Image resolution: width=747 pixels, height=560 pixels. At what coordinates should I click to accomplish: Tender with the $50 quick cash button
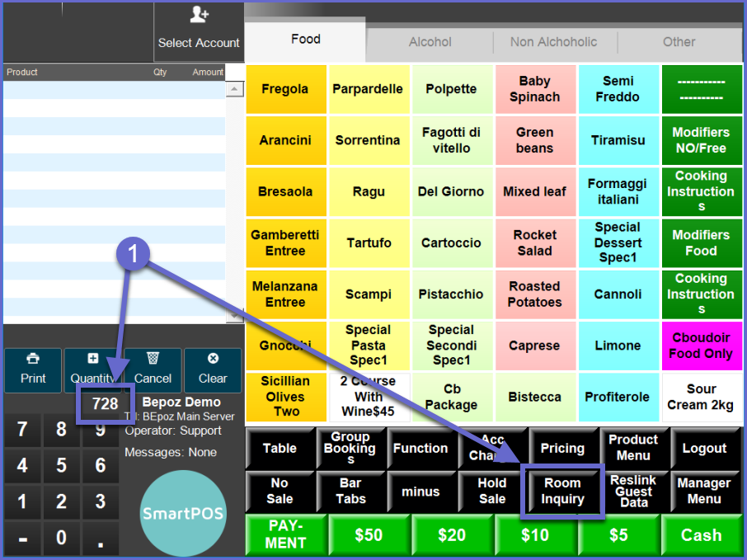coord(369,535)
